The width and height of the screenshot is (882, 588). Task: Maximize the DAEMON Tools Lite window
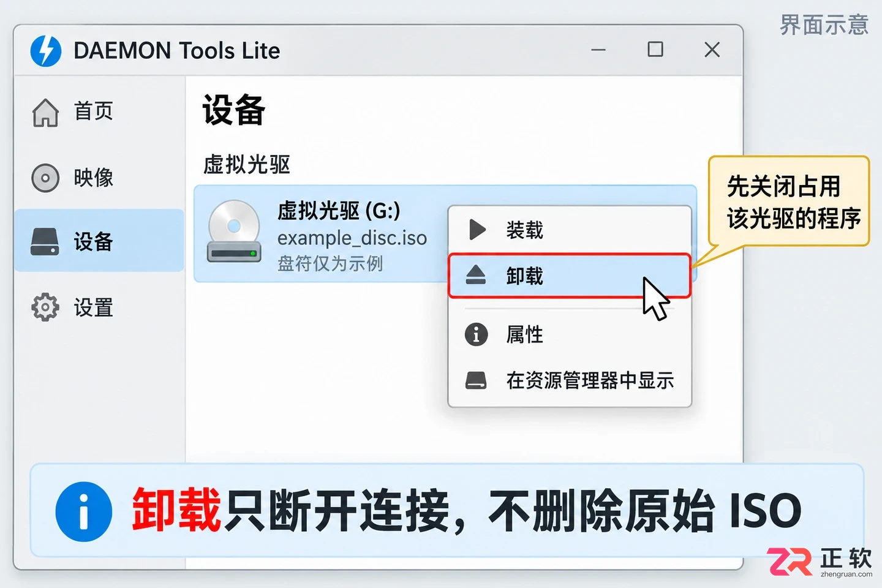(655, 49)
